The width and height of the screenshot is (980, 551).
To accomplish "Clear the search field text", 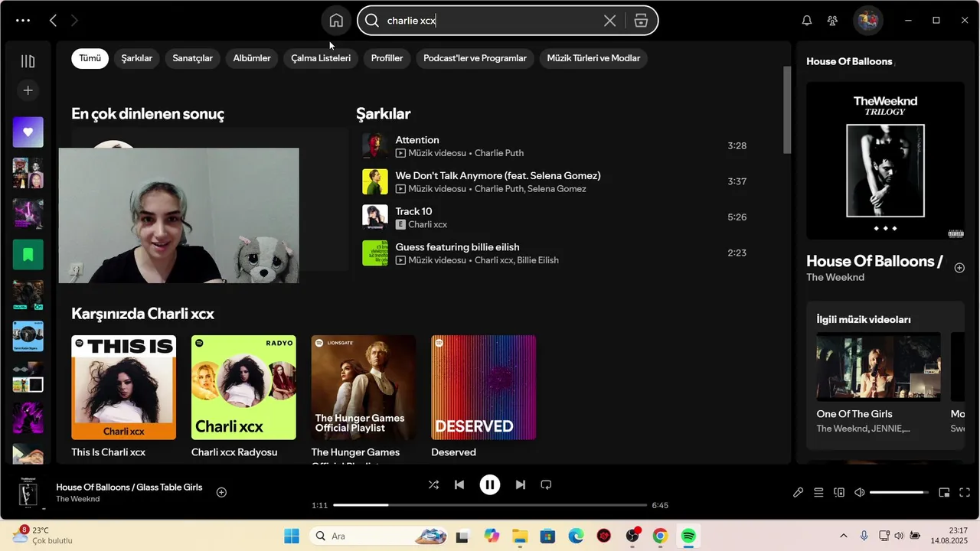I will point(609,21).
